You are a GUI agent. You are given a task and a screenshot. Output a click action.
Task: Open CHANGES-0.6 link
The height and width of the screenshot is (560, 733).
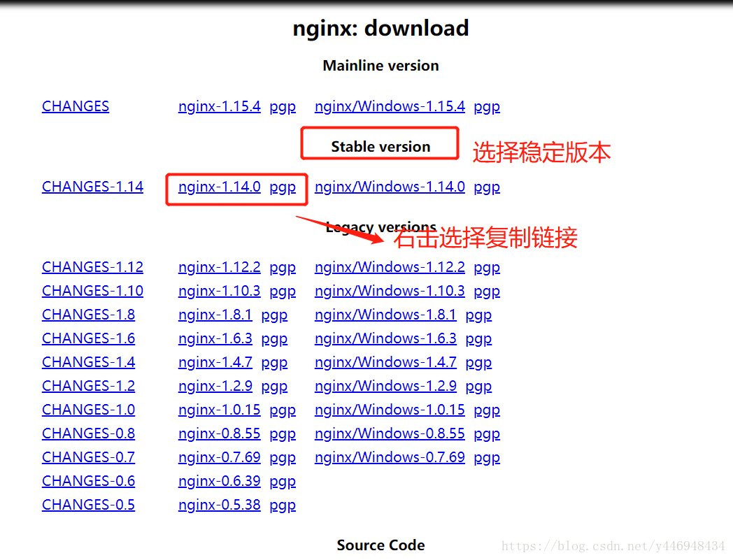(88, 482)
